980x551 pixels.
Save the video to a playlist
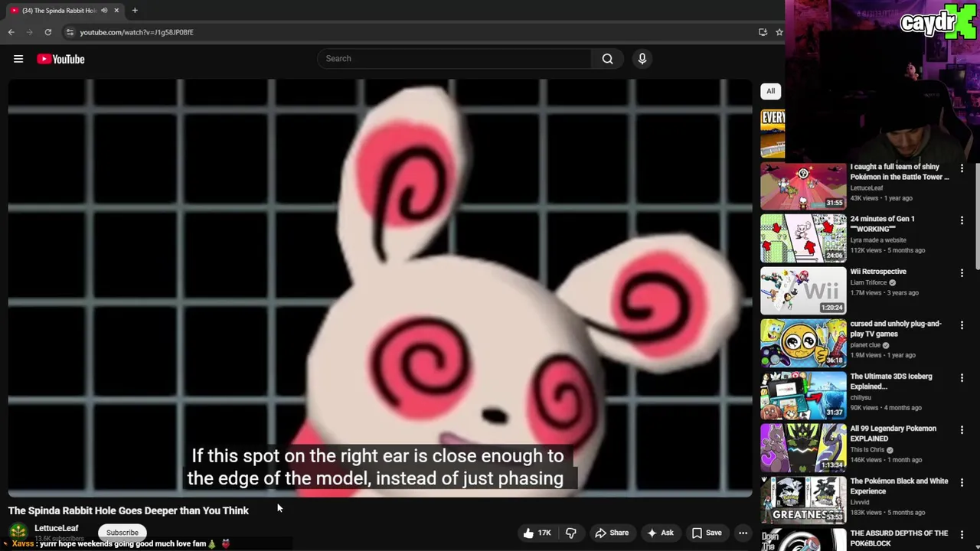(707, 533)
